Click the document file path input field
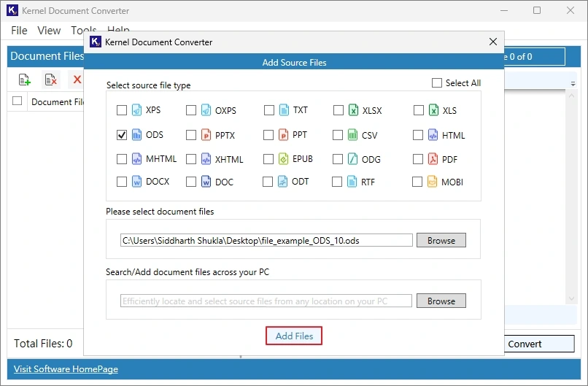 tap(266, 241)
